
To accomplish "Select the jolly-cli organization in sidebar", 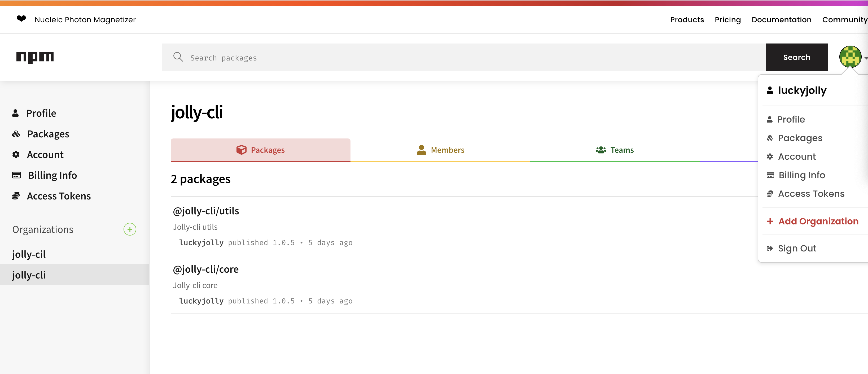I will point(74,275).
